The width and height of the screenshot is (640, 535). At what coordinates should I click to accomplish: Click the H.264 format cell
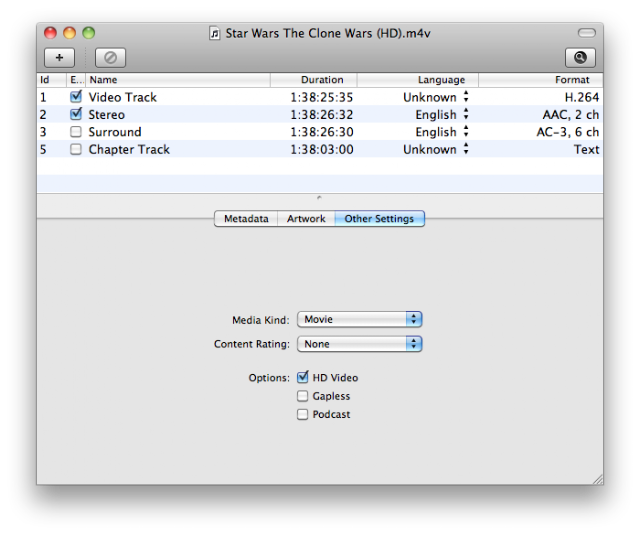click(x=582, y=98)
